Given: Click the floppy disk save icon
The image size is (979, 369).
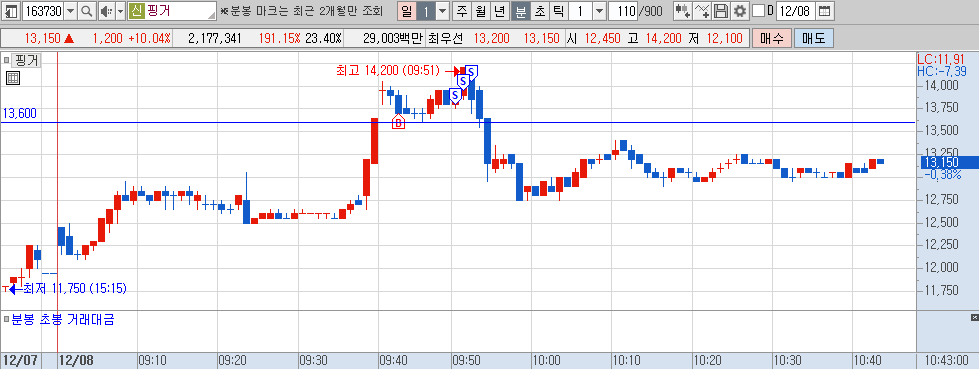Looking at the screenshot, I should click(x=722, y=11).
